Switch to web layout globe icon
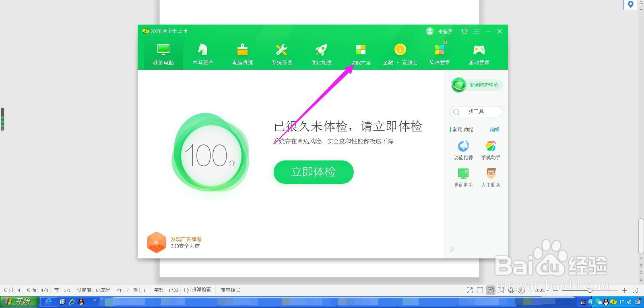Screen dimensions: 644x308 pyautogui.click(x=511, y=290)
